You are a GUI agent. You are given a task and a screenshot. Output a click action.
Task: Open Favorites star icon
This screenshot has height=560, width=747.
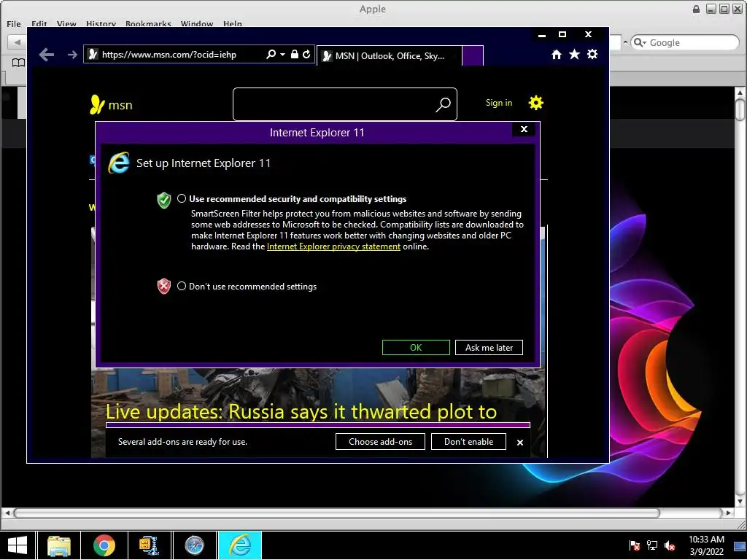click(575, 54)
